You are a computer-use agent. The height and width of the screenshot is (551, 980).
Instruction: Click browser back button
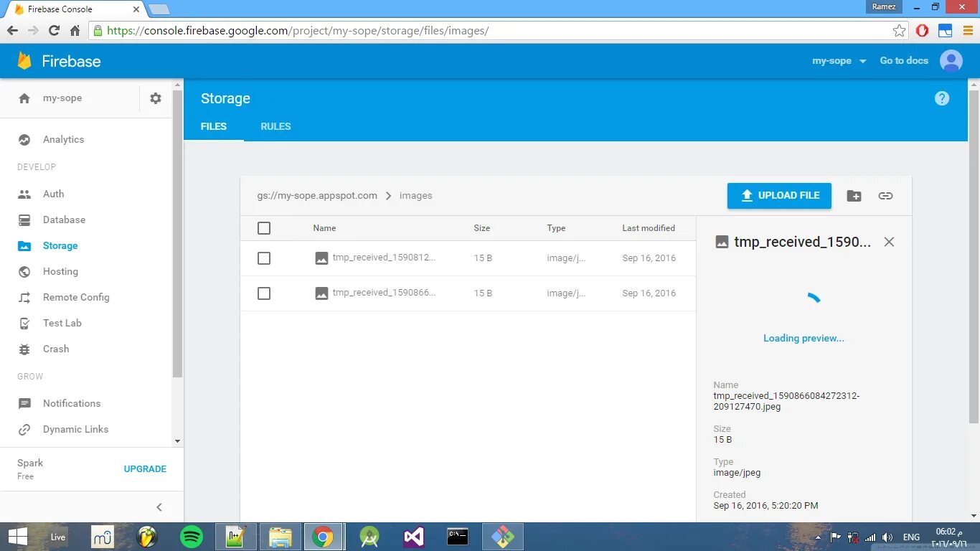point(12,31)
